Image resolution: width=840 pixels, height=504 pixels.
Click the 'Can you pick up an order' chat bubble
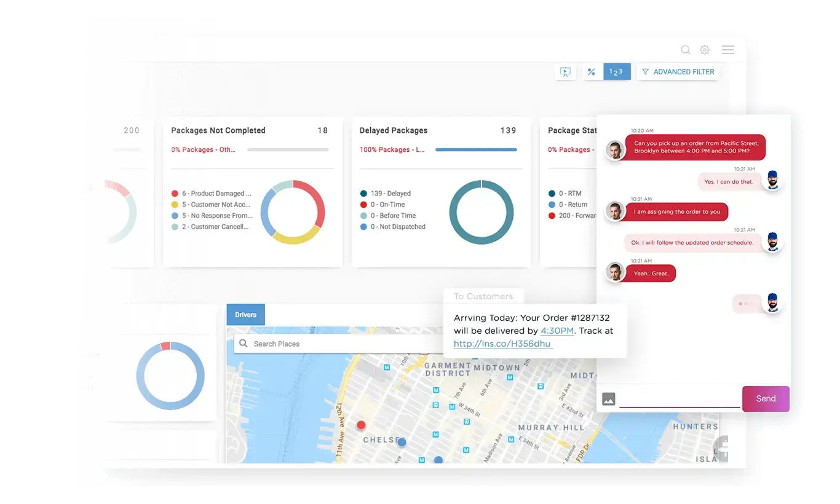(695, 148)
